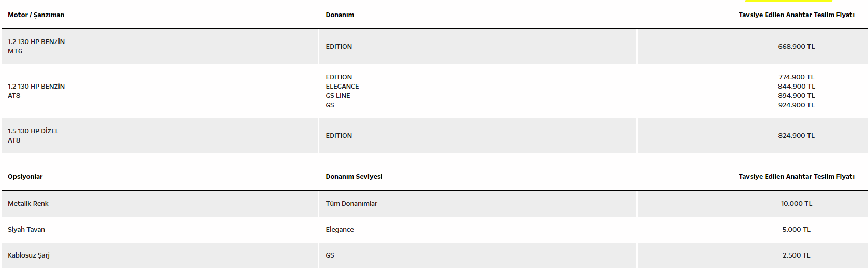Click the GS LINE trim level
The width and height of the screenshot is (868, 270).
pos(338,96)
